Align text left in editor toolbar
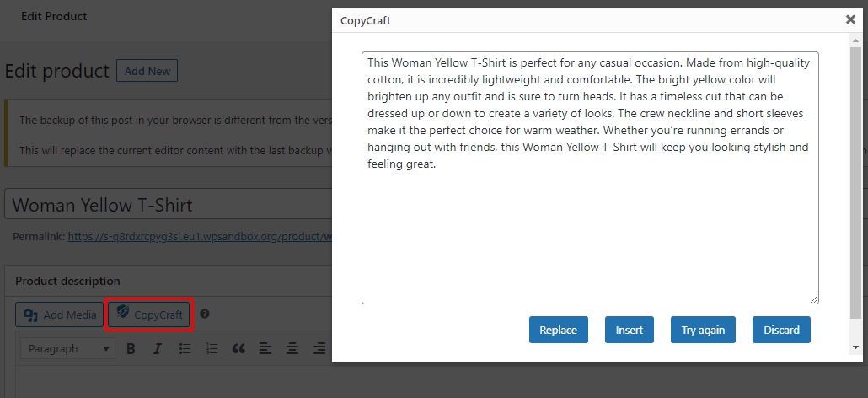 (265, 348)
